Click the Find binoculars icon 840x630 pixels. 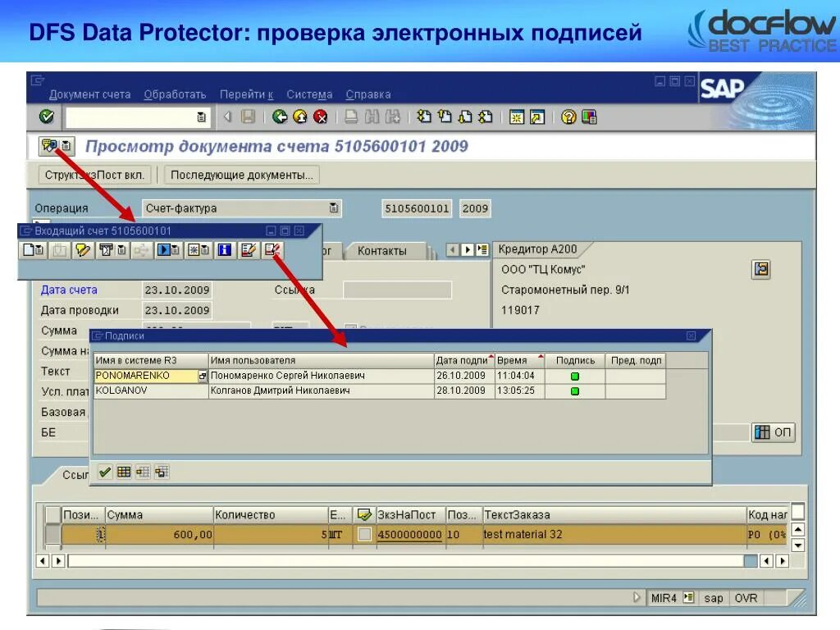click(x=372, y=116)
